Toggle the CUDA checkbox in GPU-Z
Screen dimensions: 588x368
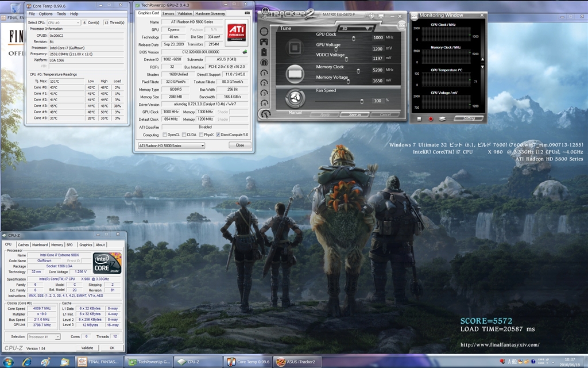[x=183, y=135]
